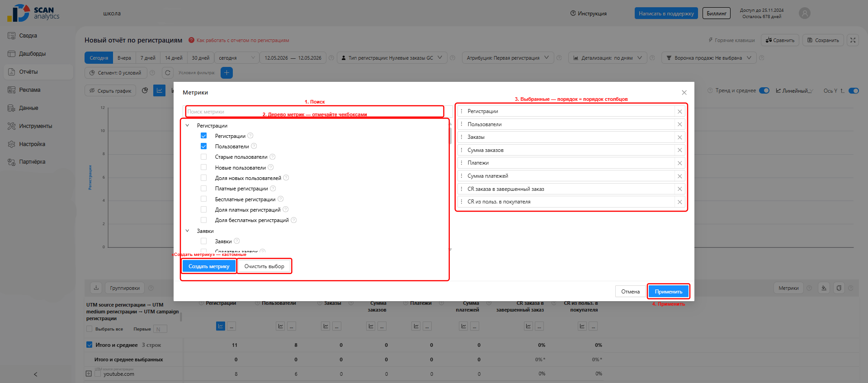This screenshot has height=383, width=868.
Task: Open the сегодня period dropdown
Action: pyautogui.click(x=237, y=58)
